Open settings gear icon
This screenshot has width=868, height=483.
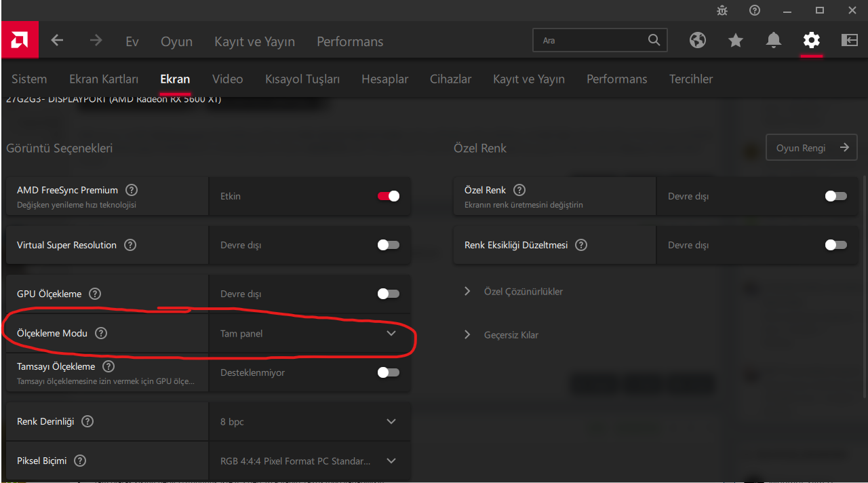pyautogui.click(x=812, y=41)
